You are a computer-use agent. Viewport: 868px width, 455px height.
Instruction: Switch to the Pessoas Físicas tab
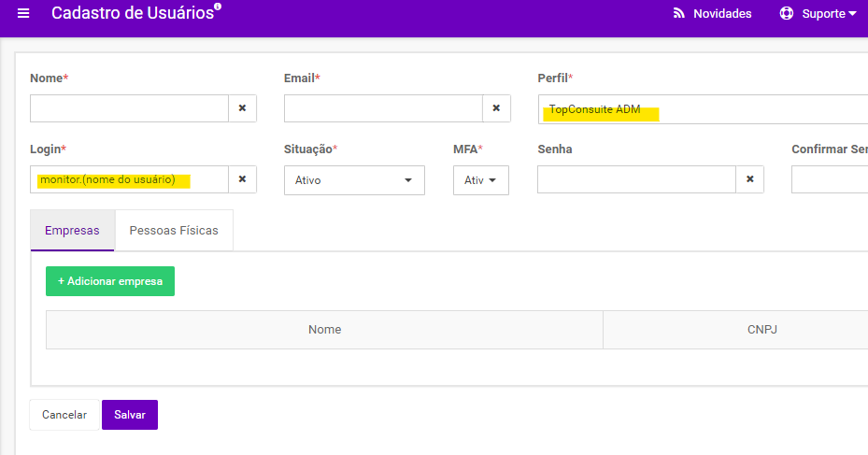174,230
